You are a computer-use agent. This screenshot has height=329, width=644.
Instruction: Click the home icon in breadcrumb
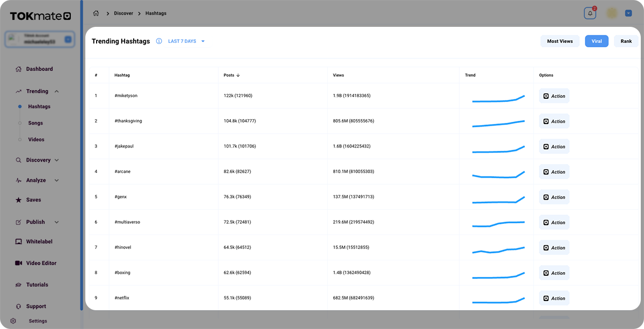[96, 13]
